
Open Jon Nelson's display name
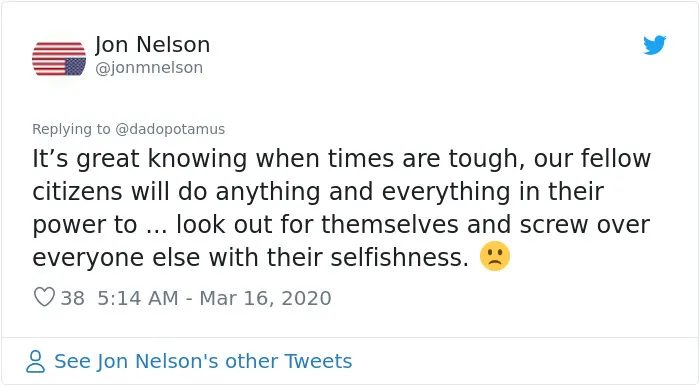pos(152,45)
